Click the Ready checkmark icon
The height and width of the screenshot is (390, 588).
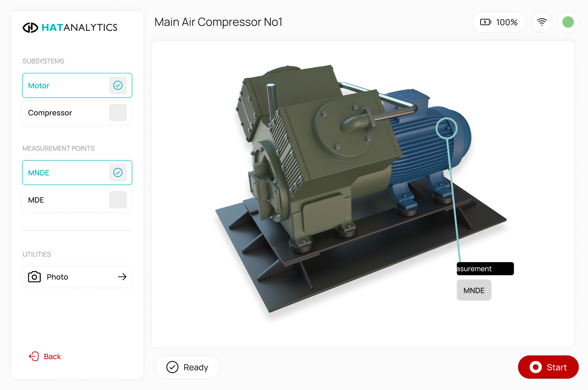pyautogui.click(x=173, y=367)
